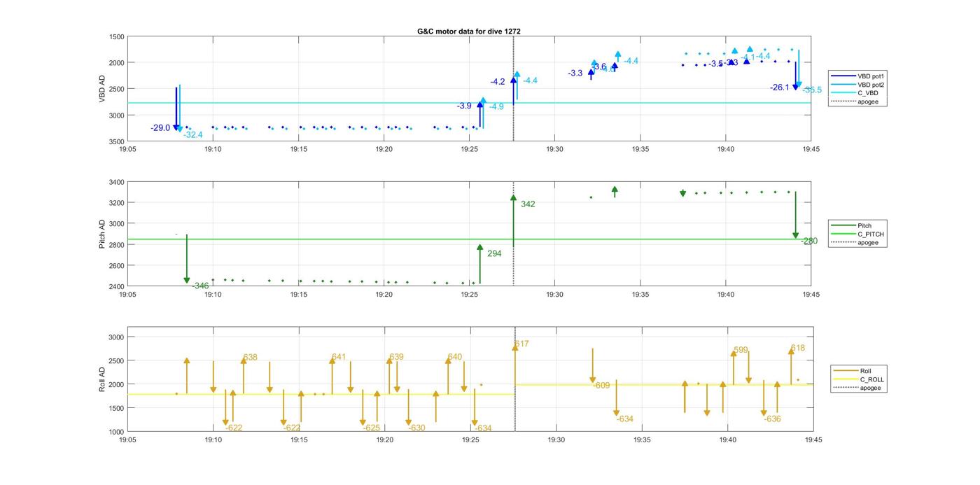Click the '640' roll data label
This screenshot has width=980, height=485.
tap(455, 358)
